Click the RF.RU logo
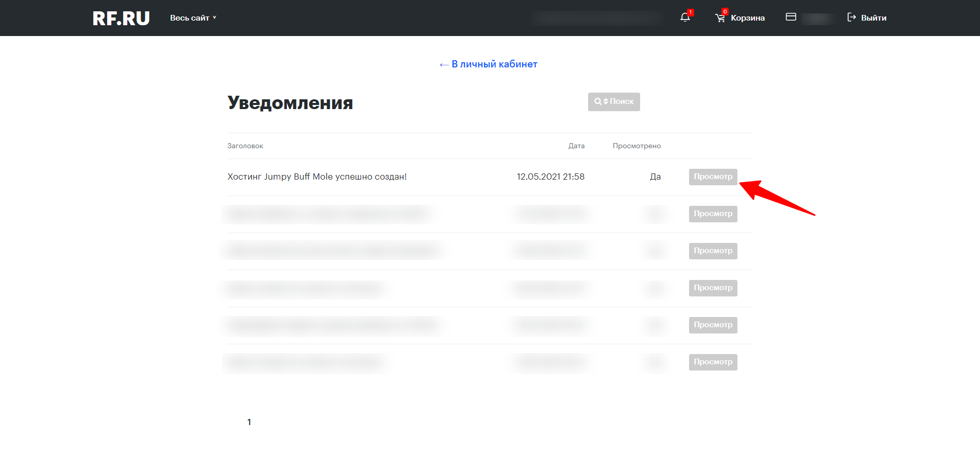The height and width of the screenshot is (458, 980). coord(121,19)
